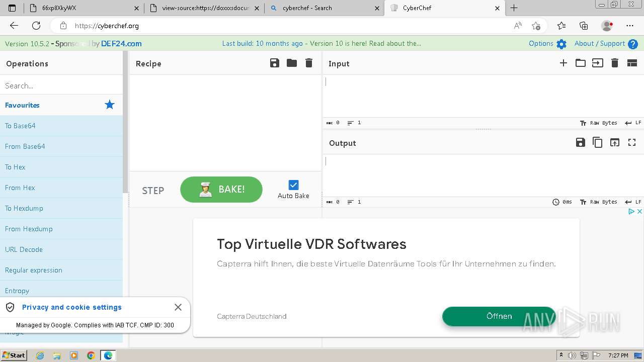Open the browser Favorites list icon
The width and height of the screenshot is (644, 362).
[x=561, y=26]
